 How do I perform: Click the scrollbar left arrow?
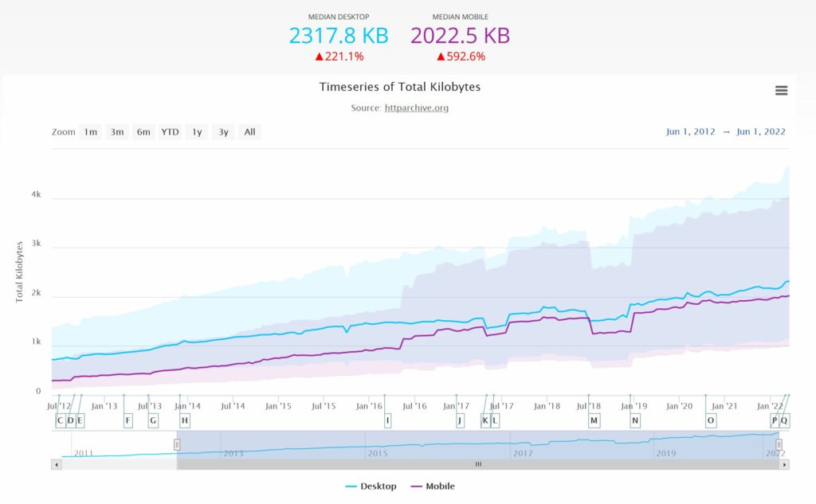[57, 464]
